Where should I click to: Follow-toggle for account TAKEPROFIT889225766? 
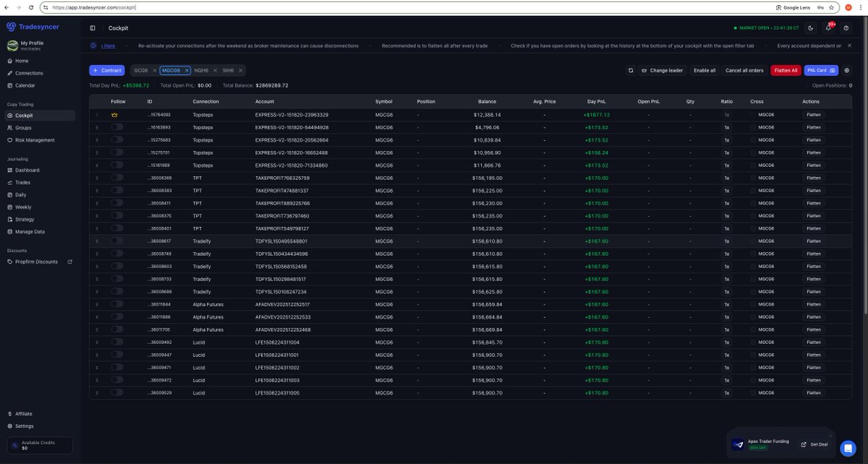(x=116, y=203)
